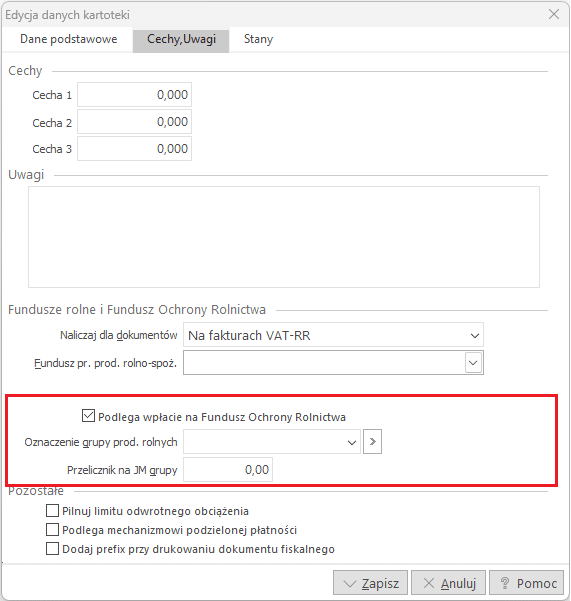Click the Przelicznik na JM grupy field
Image resolution: width=571 pixels, height=601 pixels.
pos(228,469)
